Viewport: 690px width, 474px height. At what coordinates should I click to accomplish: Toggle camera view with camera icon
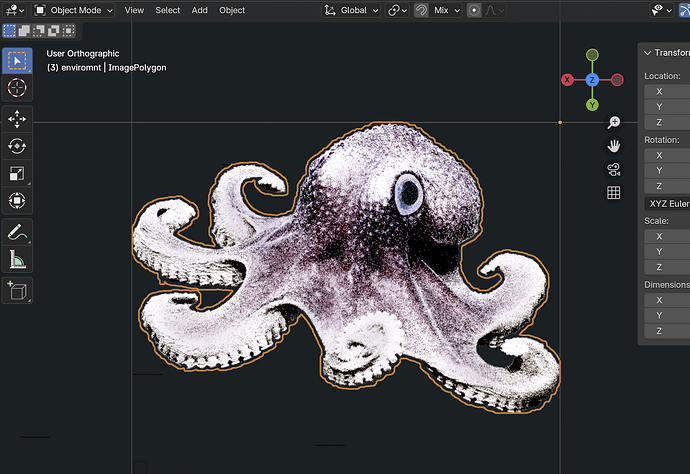[613, 169]
